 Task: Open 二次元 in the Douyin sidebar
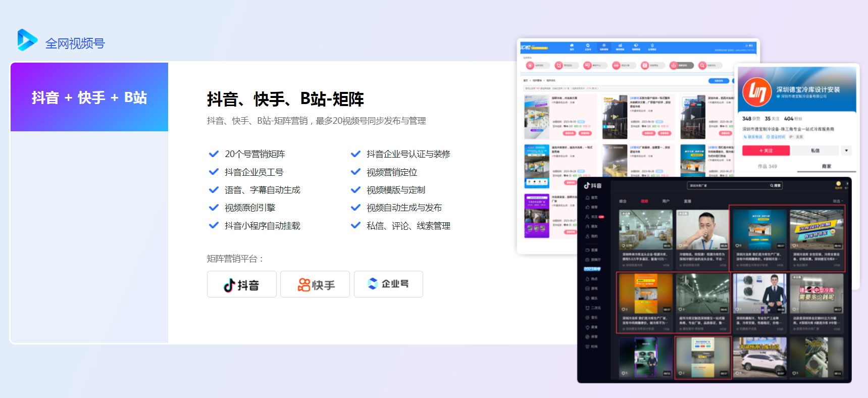tap(593, 308)
